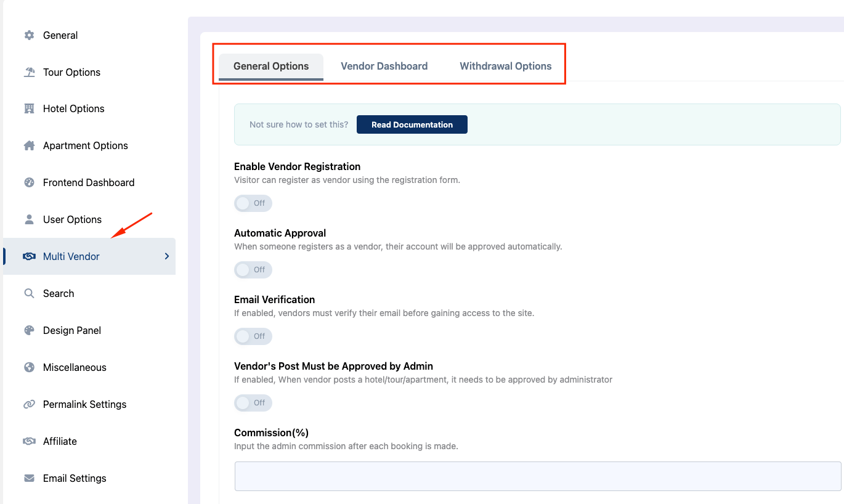This screenshot has height=504, width=844.
Task: Select the General Options tab
Action: (x=271, y=66)
